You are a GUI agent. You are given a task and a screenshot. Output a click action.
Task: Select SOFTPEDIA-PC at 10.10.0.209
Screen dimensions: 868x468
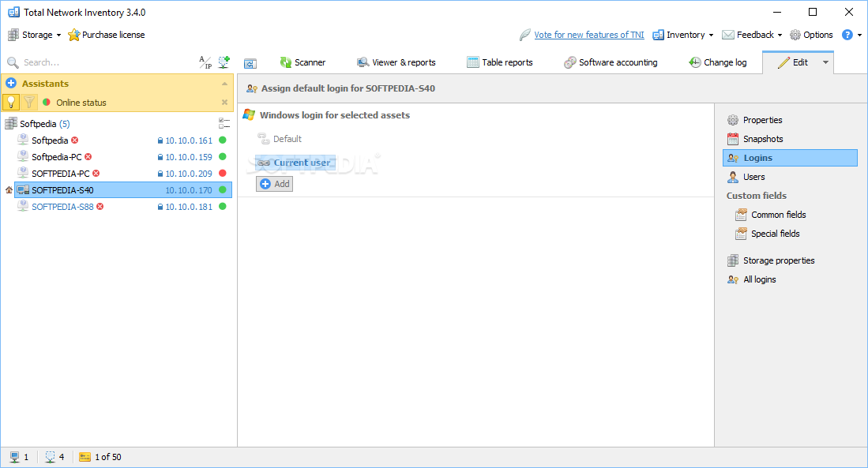click(x=123, y=174)
